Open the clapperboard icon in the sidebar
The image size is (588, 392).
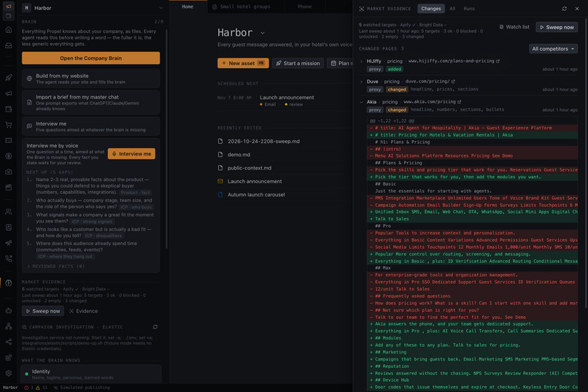pyautogui.click(x=9, y=187)
